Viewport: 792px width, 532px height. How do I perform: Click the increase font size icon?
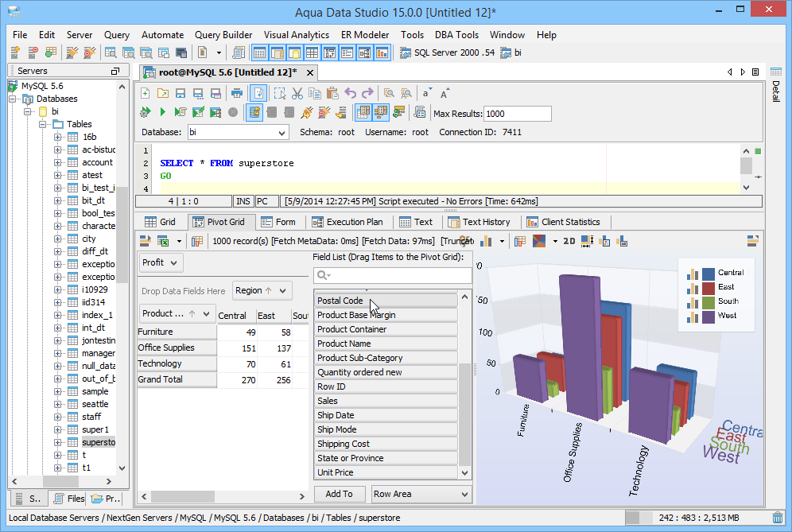tap(444, 94)
